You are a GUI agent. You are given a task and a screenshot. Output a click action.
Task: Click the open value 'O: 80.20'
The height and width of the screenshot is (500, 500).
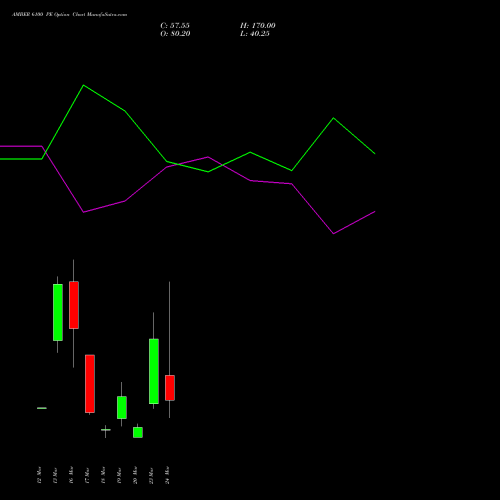tap(175, 34)
